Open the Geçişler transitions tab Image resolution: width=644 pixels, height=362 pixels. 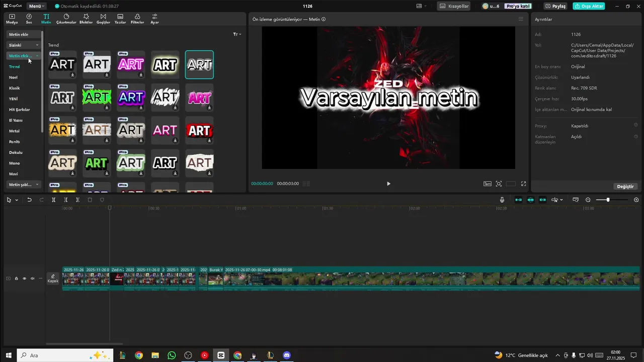pyautogui.click(x=103, y=19)
